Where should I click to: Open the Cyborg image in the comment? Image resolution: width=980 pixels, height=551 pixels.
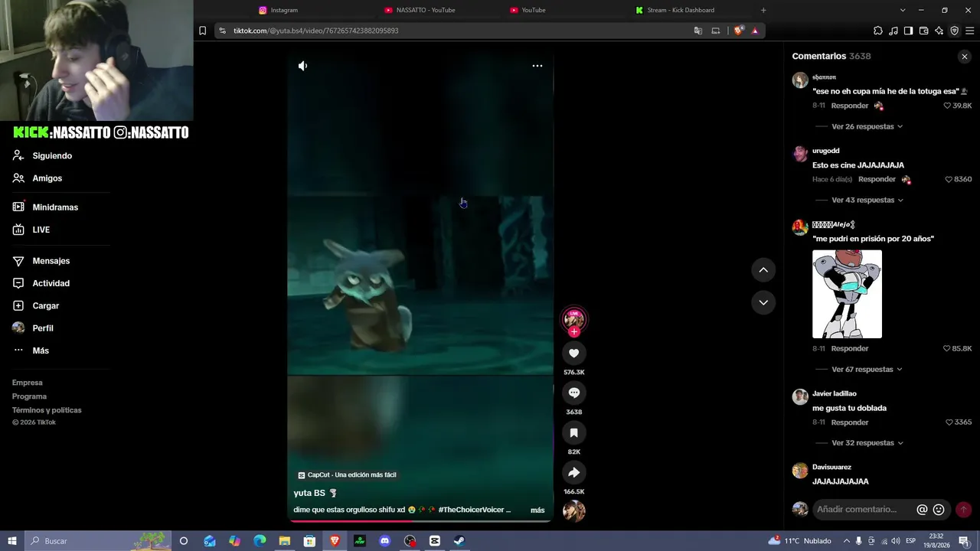coord(847,294)
